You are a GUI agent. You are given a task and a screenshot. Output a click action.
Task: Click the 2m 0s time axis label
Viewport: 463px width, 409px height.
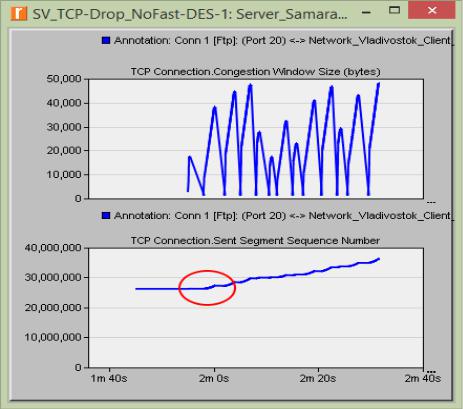pos(214,379)
